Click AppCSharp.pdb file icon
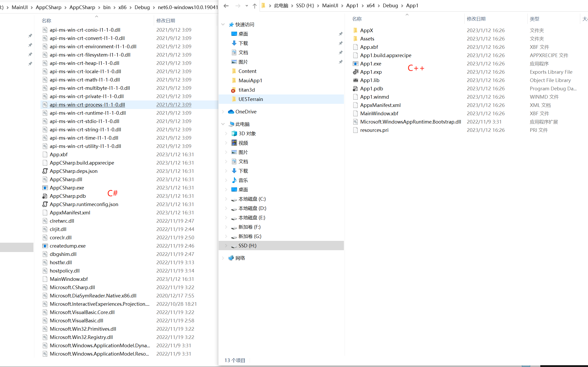Image resolution: width=588 pixels, height=367 pixels. click(45, 196)
